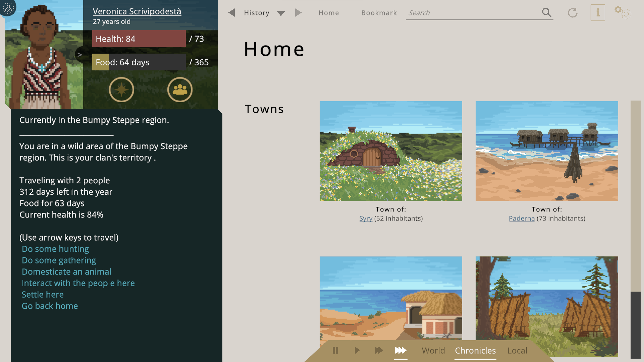Open the settings gears icon

(x=623, y=13)
